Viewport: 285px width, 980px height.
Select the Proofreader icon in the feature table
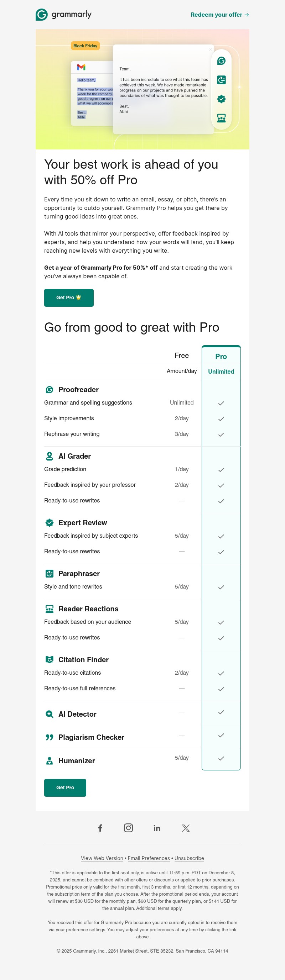tap(49, 389)
